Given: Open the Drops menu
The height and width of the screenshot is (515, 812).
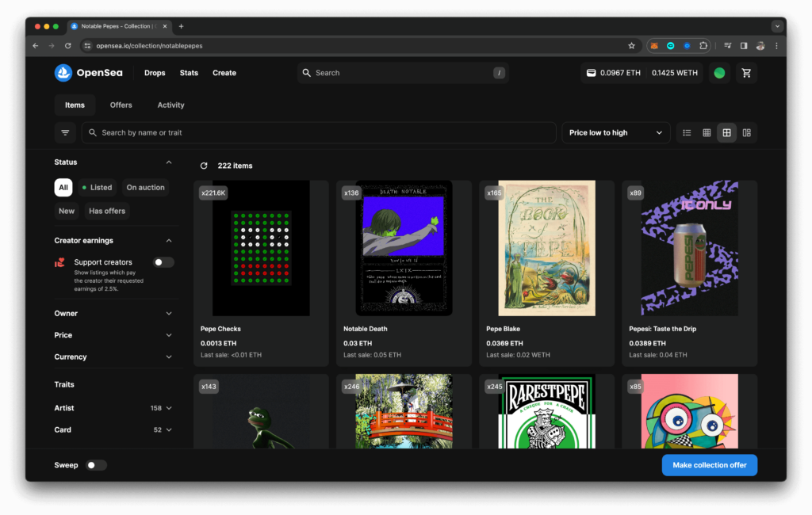Looking at the screenshot, I should pos(155,73).
